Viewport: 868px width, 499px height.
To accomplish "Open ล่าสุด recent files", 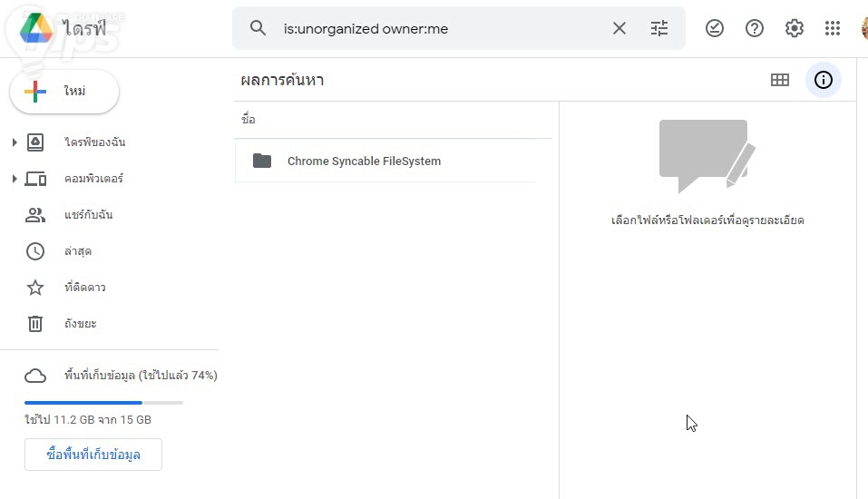I will point(78,251).
